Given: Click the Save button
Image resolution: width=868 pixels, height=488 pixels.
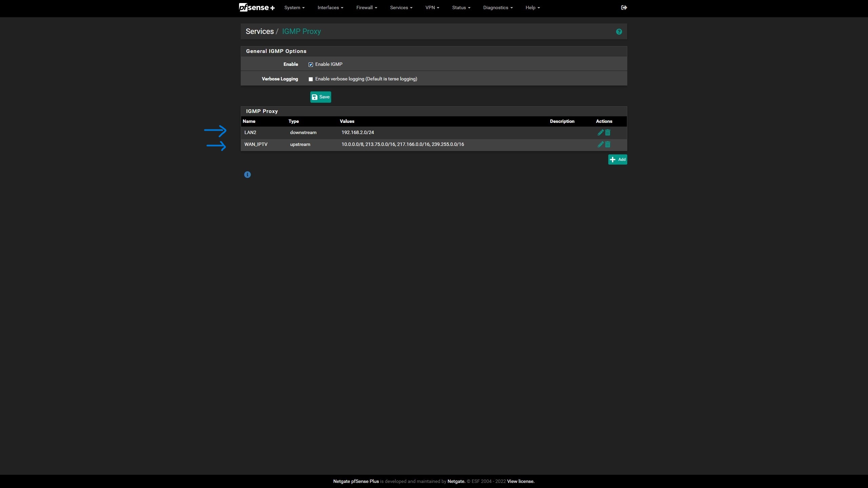Looking at the screenshot, I should pos(320,97).
